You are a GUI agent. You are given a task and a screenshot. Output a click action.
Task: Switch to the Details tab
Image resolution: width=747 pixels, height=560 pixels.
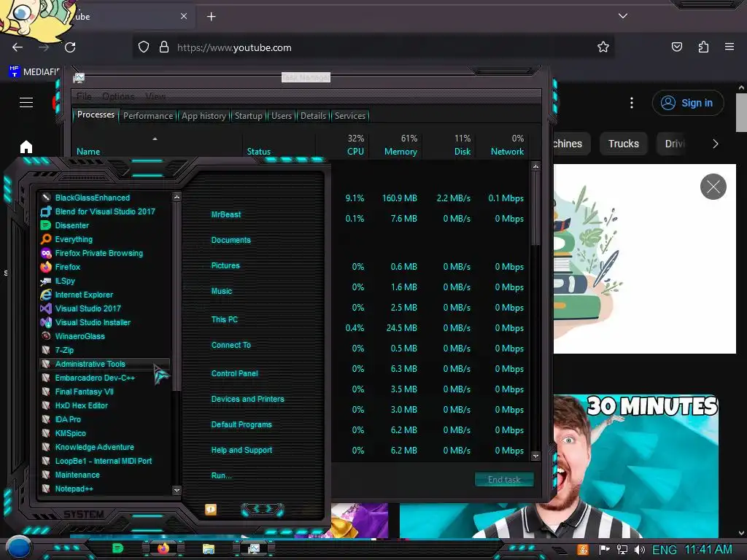click(313, 116)
